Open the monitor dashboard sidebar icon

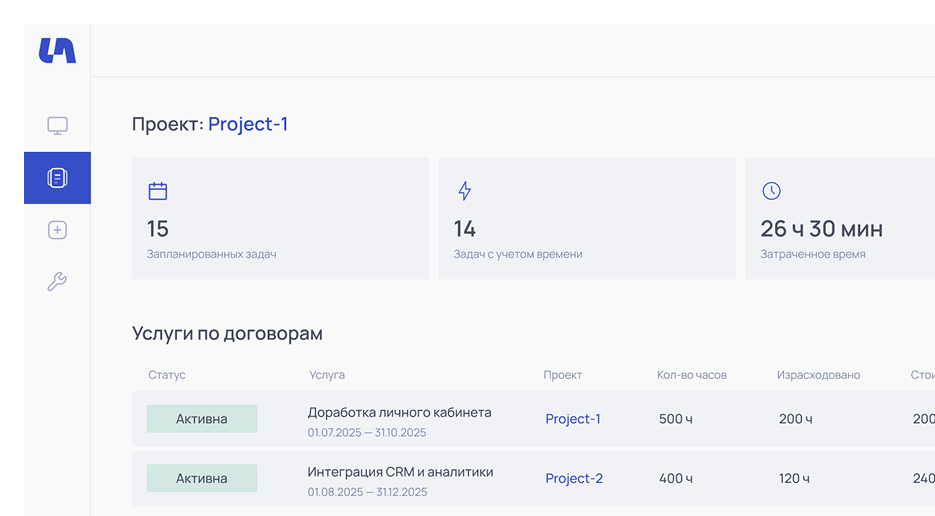[57, 126]
